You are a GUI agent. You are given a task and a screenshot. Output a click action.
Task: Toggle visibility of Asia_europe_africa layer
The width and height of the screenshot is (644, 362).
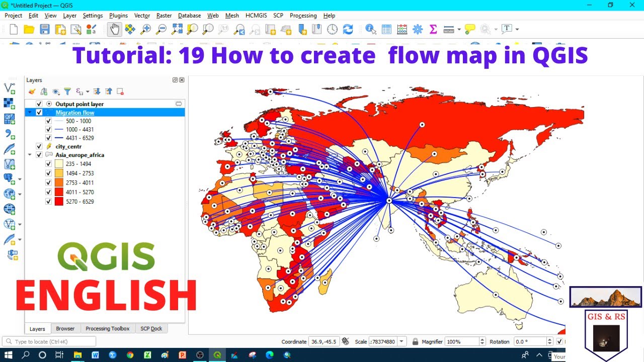coord(39,155)
